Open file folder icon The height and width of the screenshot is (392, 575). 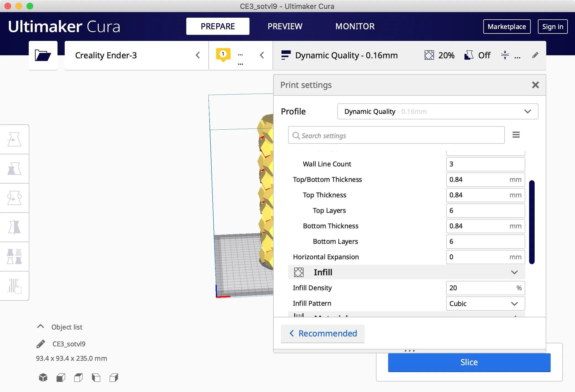point(43,55)
